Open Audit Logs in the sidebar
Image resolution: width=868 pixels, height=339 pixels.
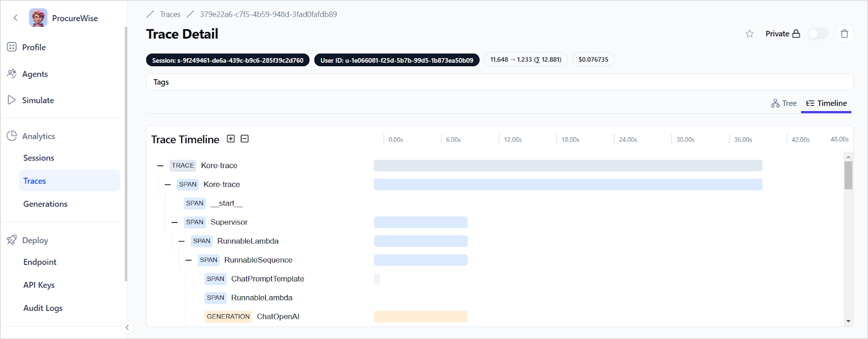[x=43, y=308]
